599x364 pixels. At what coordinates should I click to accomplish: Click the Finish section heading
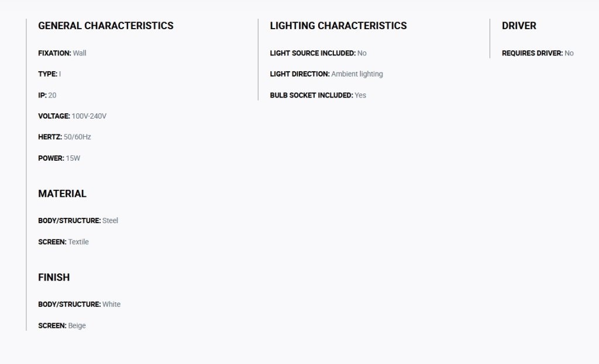click(x=54, y=278)
